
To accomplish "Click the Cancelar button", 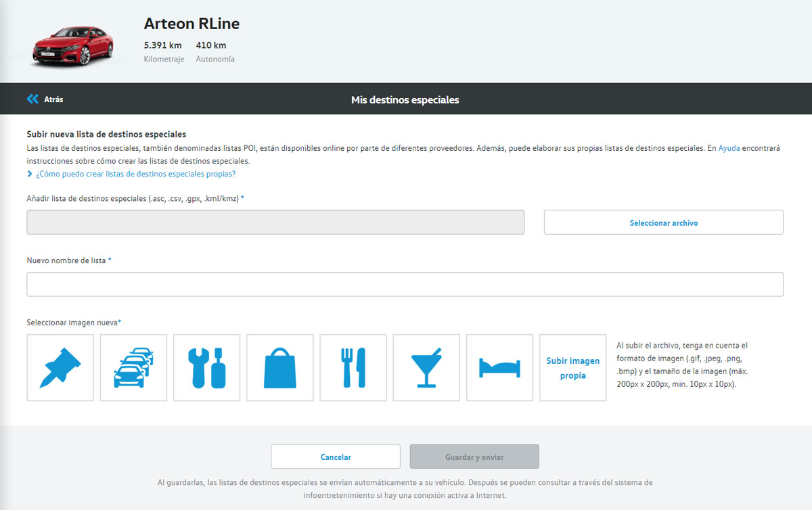I will [x=336, y=457].
